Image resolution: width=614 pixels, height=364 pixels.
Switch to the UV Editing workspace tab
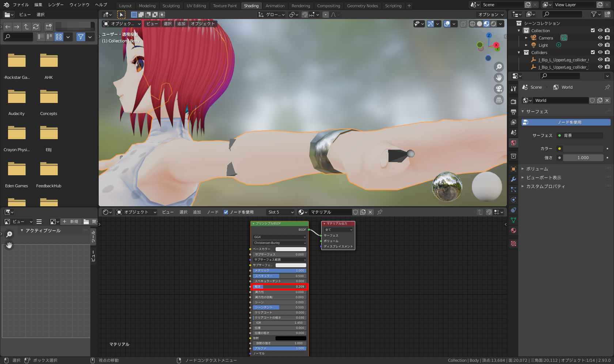coord(196,6)
